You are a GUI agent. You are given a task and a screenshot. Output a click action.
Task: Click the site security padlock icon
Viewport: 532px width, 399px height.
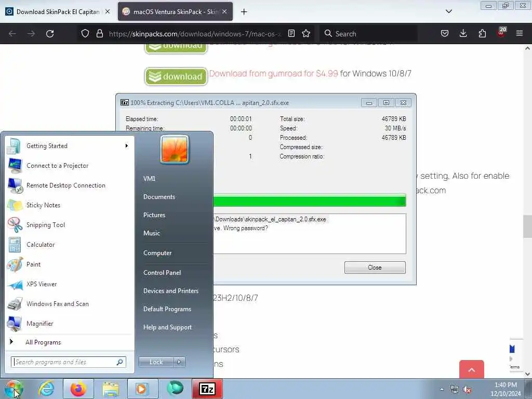(99, 34)
